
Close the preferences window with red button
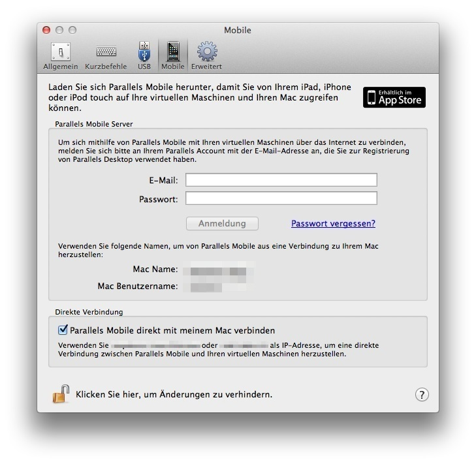click(46, 30)
